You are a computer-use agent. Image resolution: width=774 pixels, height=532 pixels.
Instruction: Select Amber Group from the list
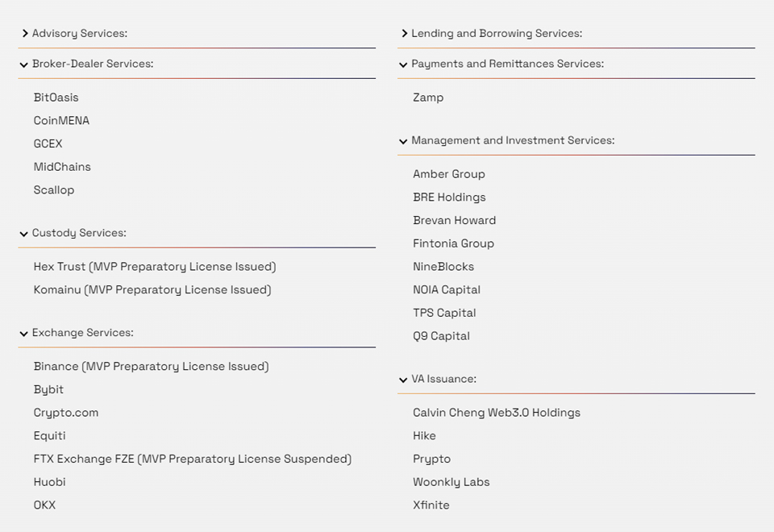pos(448,174)
